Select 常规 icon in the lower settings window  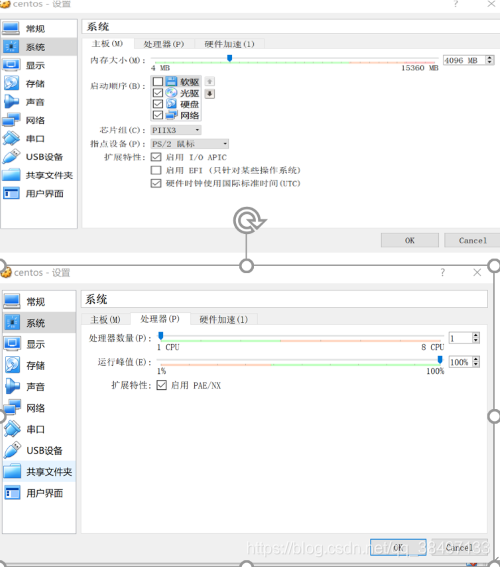point(12,301)
